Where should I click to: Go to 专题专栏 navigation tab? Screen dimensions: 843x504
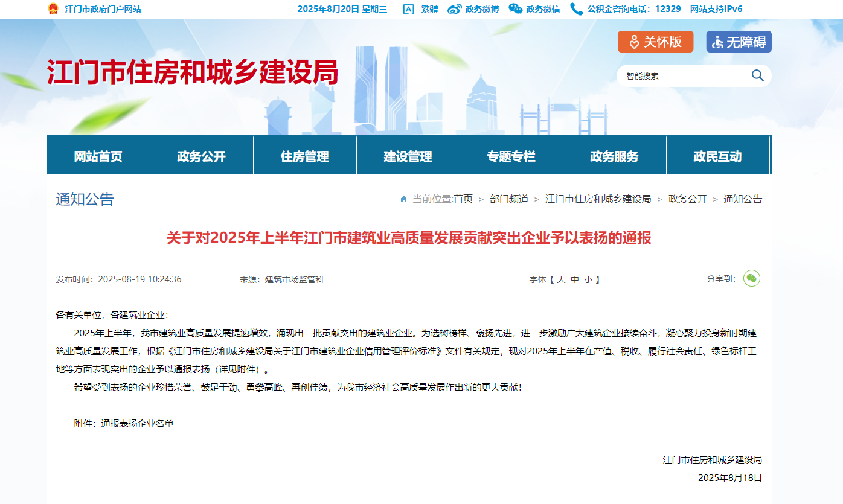511,156
